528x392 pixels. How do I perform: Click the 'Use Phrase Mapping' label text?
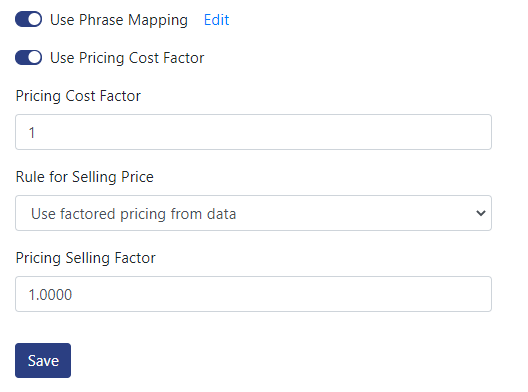(119, 20)
